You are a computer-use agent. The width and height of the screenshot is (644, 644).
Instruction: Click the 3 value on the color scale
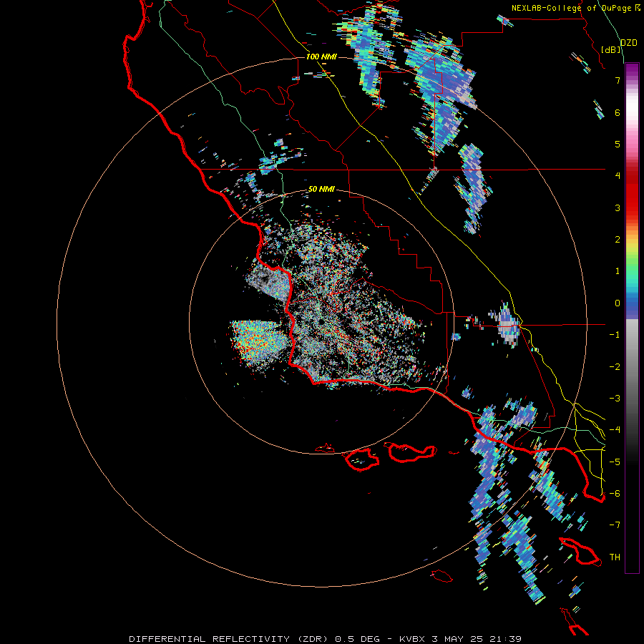pos(618,208)
